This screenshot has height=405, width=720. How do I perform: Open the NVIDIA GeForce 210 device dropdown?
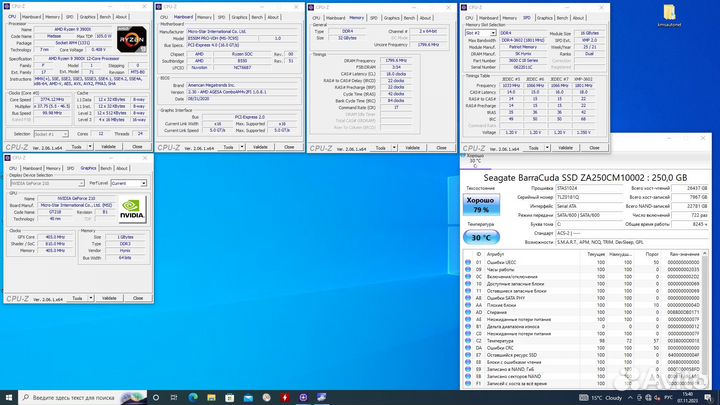47,183
